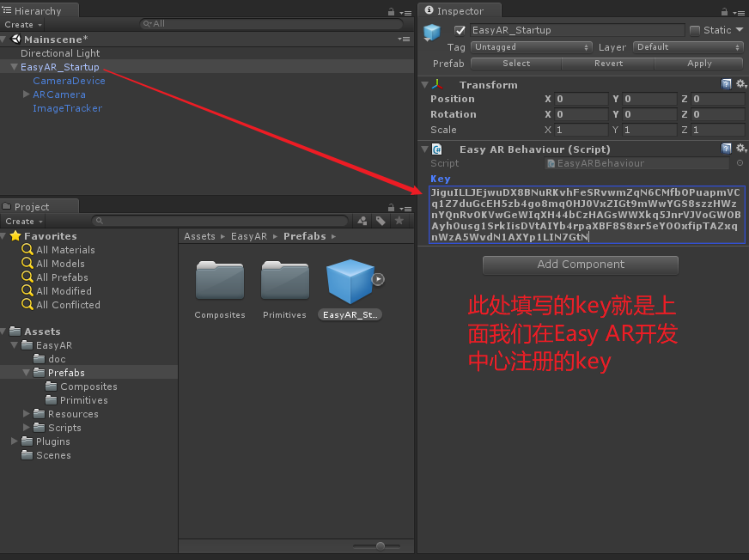Click Assets in the breadcrumb path
The height and width of the screenshot is (560, 749).
pyautogui.click(x=199, y=236)
